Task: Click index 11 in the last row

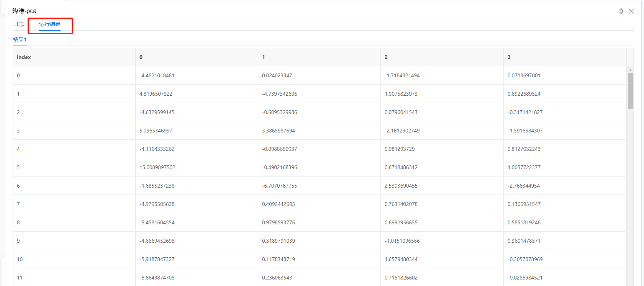Action: pos(20,278)
